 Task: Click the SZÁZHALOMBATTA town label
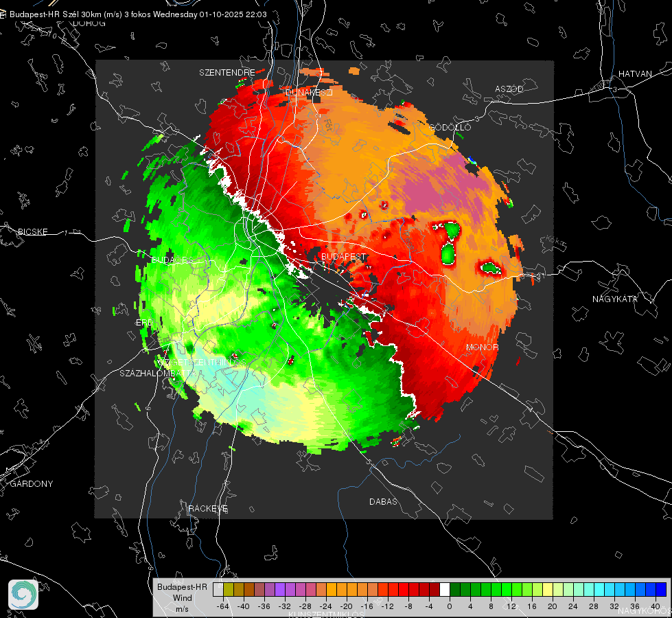[158, 373]
